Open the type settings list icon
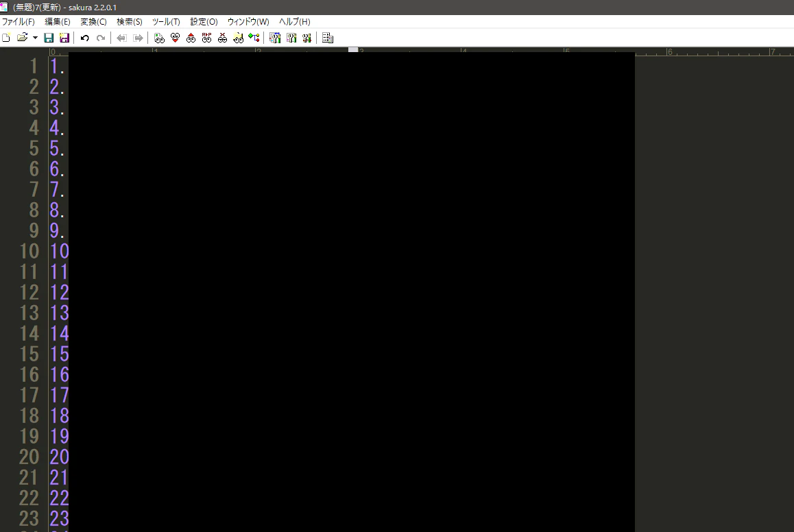794x532 pixels. pyautogui.click(x=275, y=38)
